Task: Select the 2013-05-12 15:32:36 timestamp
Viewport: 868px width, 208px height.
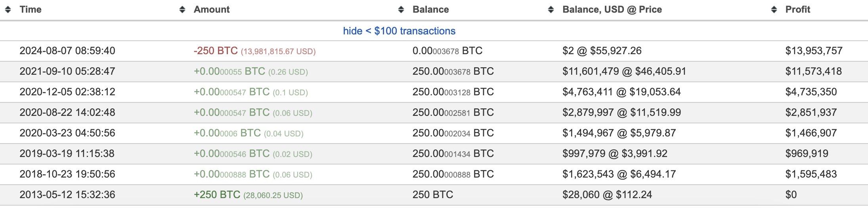Action: (67, 195)
